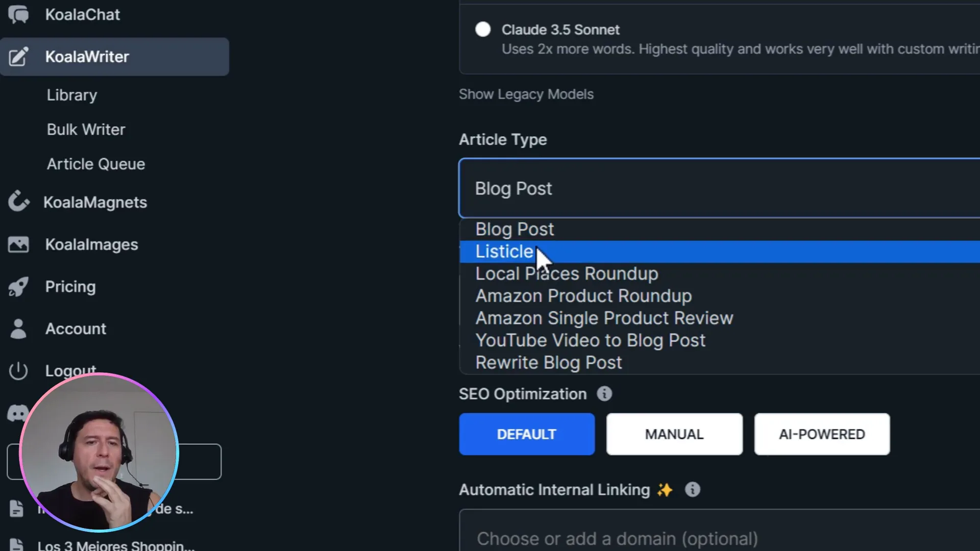Open Article Queue page
The height and width of the screenshot is (551, 980).
[96, 164]
